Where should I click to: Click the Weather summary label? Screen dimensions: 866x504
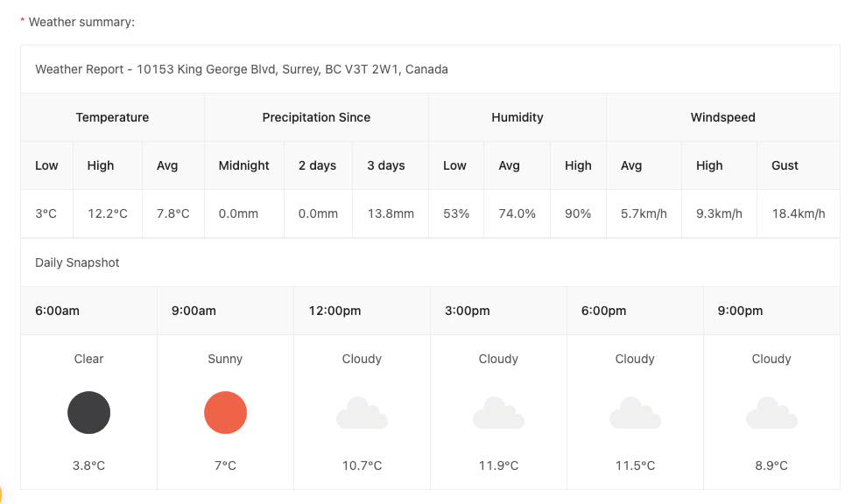81,22
